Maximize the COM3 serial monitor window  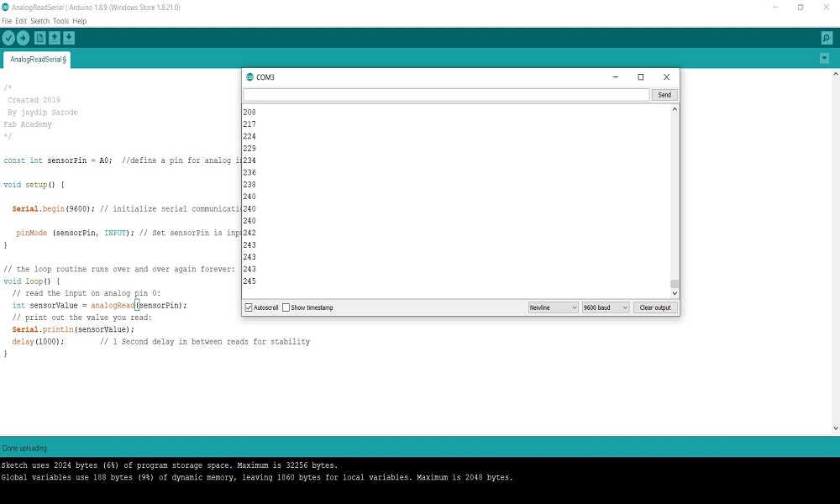pos(641,77)
